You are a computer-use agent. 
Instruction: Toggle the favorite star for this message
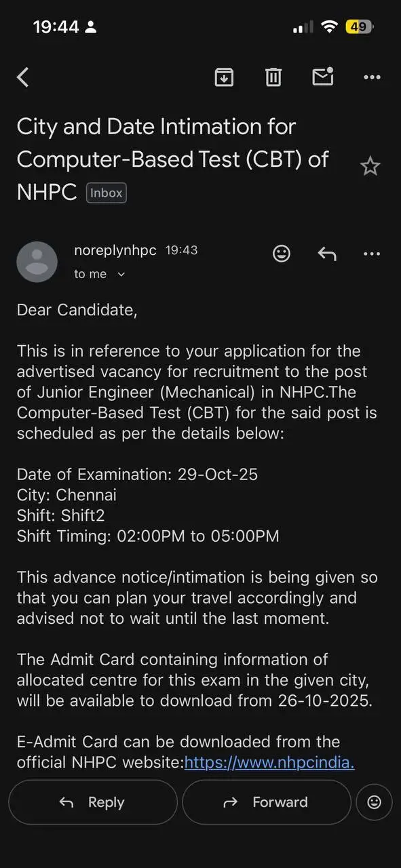pyautogui.click(x=370, y=165)
